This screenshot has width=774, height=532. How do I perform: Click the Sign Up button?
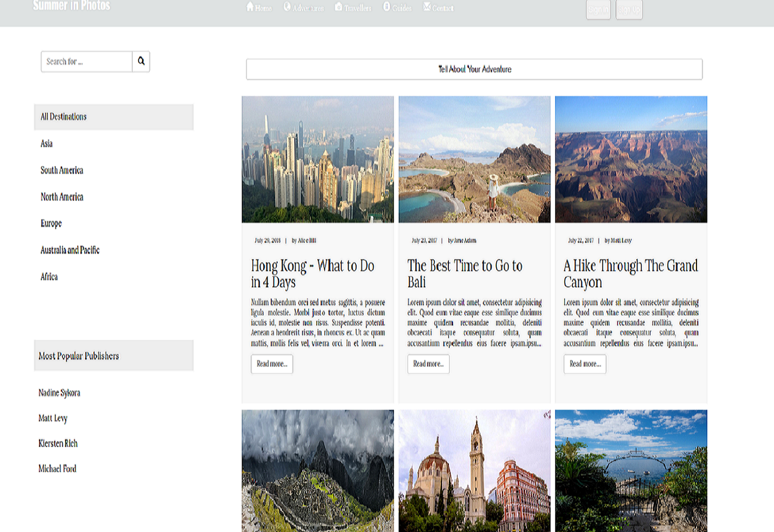click(628, 10)
